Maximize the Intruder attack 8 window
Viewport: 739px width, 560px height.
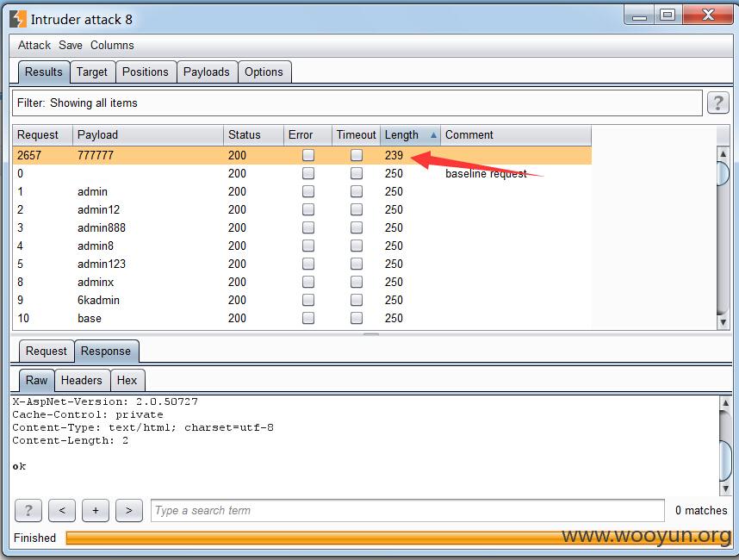tap(668, 15)
